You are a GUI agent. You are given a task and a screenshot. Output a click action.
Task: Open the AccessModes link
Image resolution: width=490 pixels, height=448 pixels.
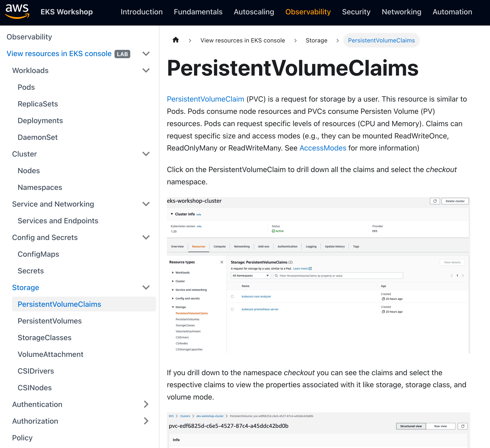coord(323,148)
